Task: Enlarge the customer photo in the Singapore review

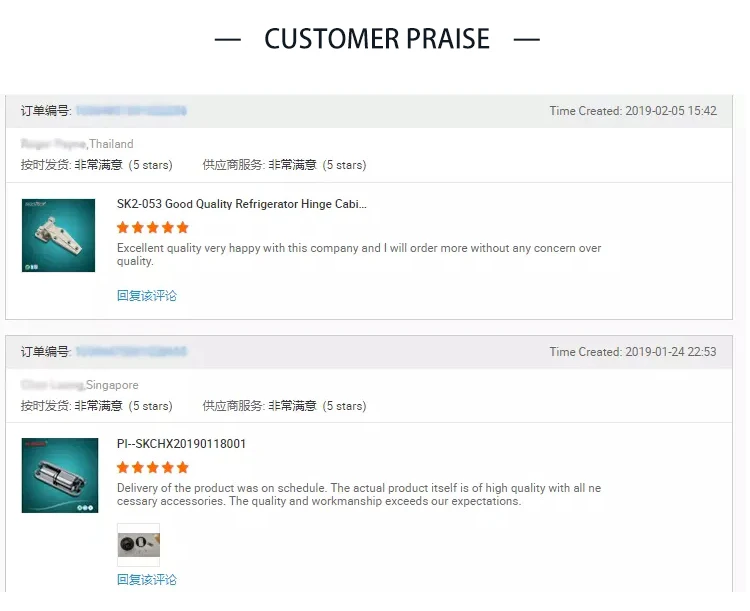Action: 138,545
